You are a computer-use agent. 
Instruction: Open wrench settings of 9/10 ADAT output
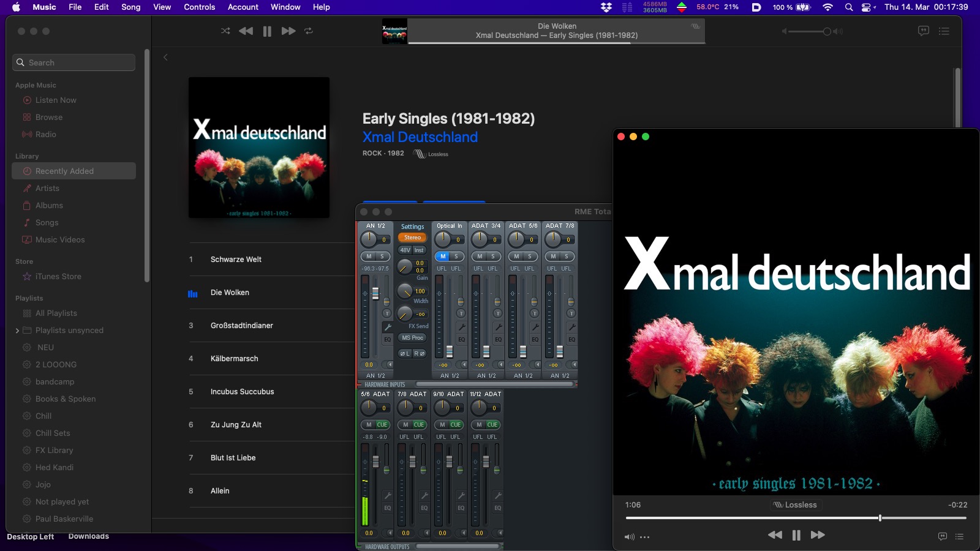[461, 495]
